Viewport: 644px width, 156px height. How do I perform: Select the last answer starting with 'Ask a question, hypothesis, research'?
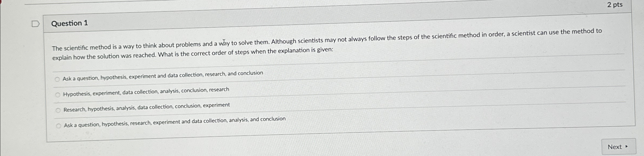click(59, 125)
